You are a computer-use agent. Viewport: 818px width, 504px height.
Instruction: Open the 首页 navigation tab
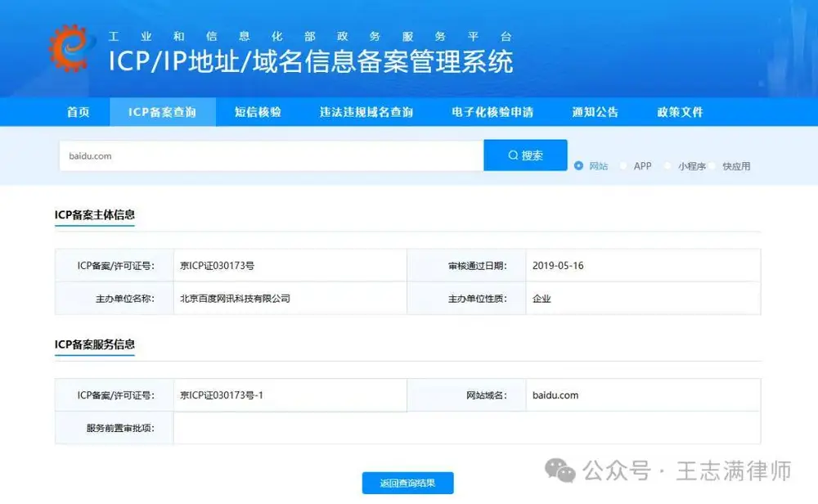pos(79,111)
